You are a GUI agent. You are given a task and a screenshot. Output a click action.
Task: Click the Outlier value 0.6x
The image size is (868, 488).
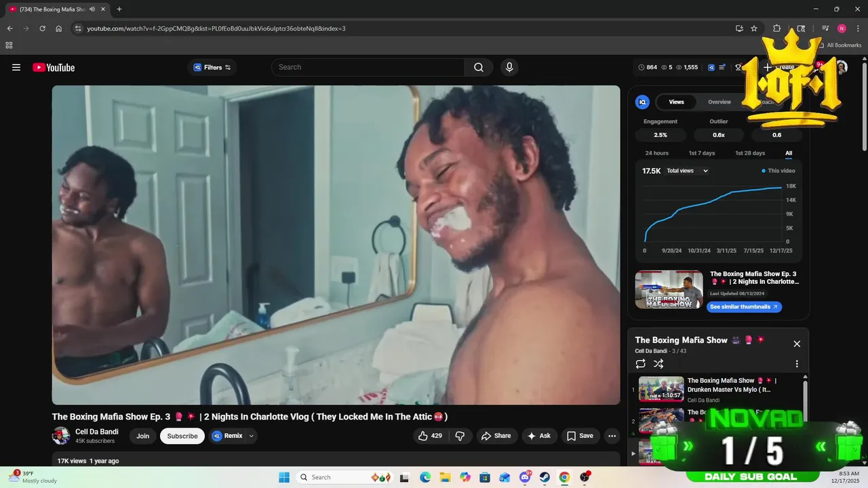click(x=719, y=135)
